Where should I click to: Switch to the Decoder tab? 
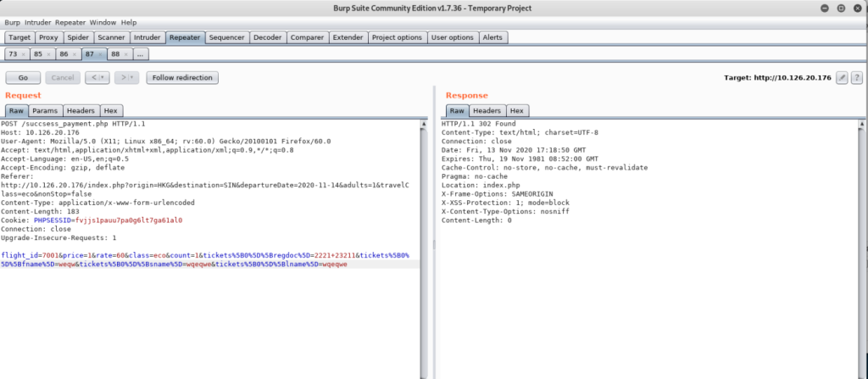(268, 37)
